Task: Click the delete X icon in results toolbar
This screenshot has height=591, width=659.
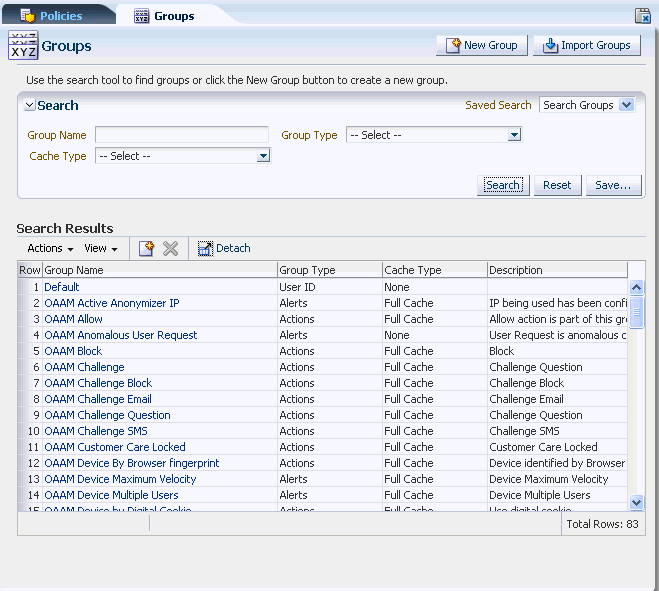Action: point(170,248)
